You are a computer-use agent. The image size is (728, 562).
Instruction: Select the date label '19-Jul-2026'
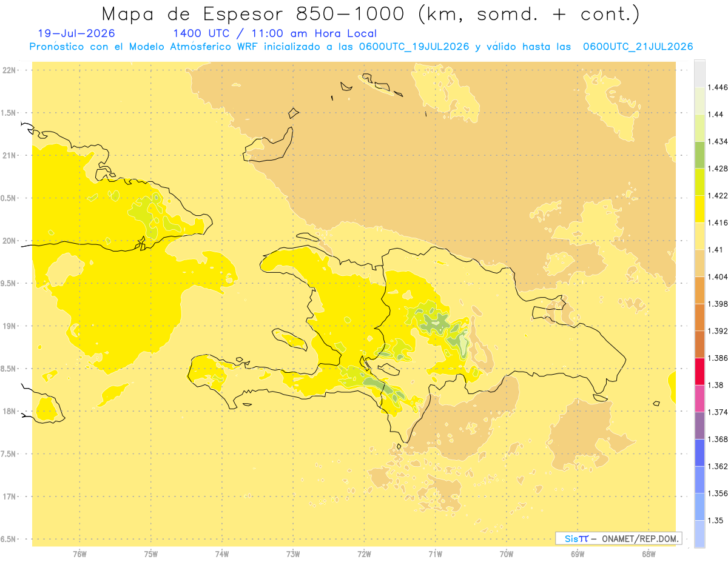point(76,33)
